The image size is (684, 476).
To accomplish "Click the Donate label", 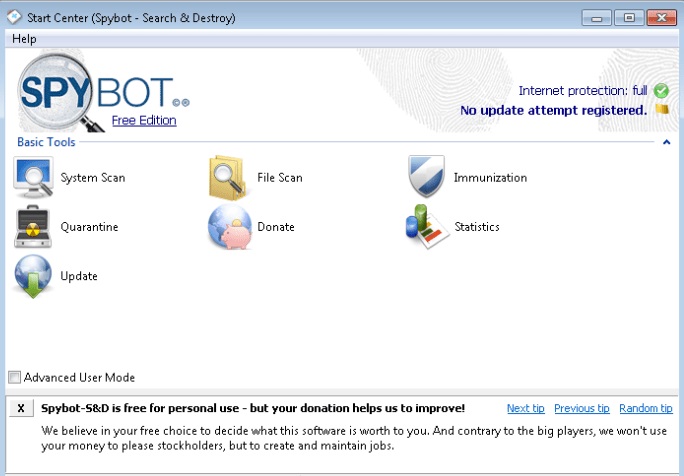I will click(276, 227).
